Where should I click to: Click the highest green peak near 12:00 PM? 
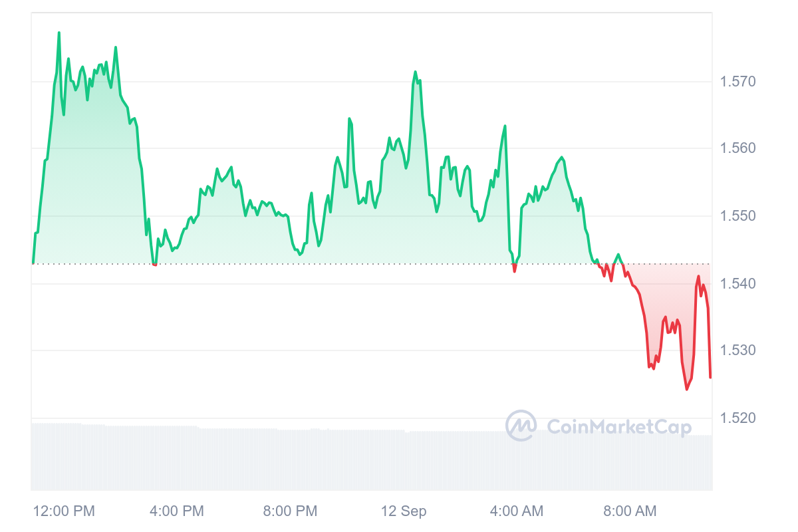coord(59,33)
